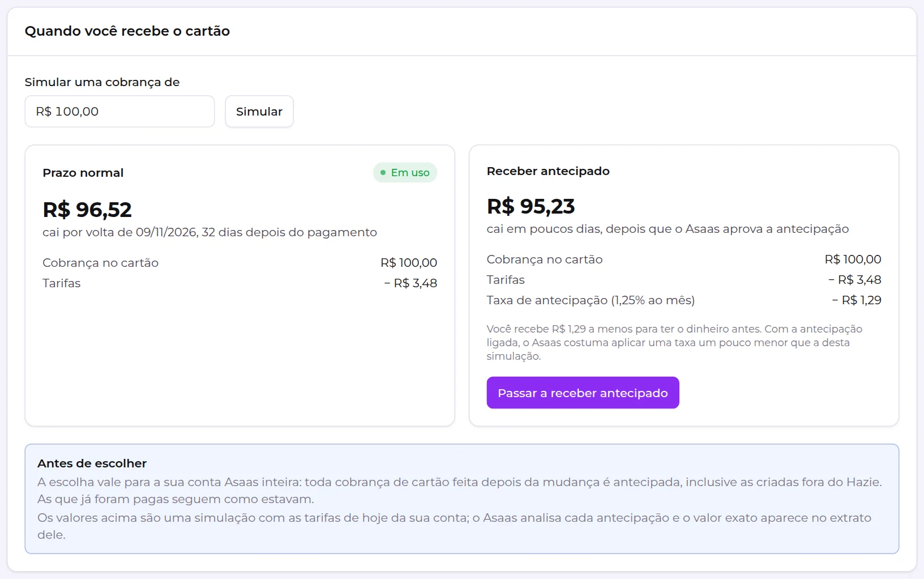This screenshot has height=579, width=924.
Task: Click Tarifas label in Receber antecipado card
Action: (x=506, y=280)
